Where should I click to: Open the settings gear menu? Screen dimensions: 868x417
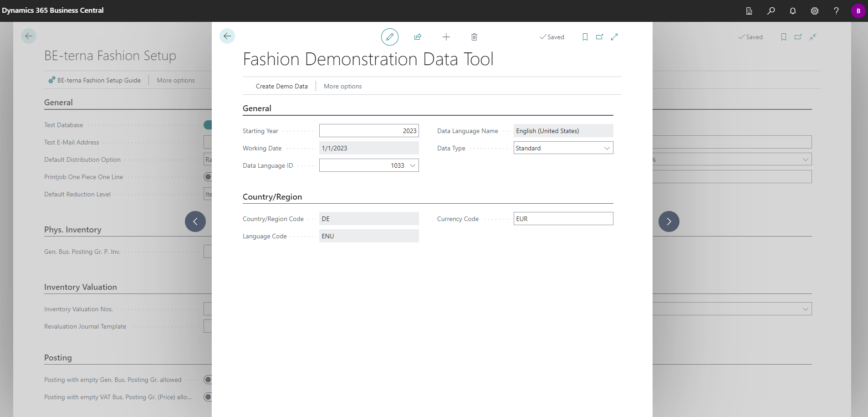pos(815,11)
